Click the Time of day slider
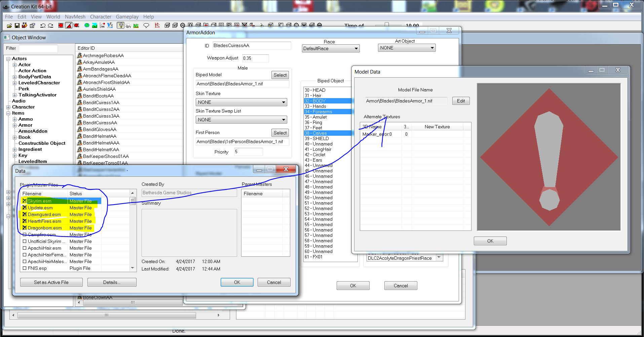Screen dimensions: 644x337 point(387,25)
